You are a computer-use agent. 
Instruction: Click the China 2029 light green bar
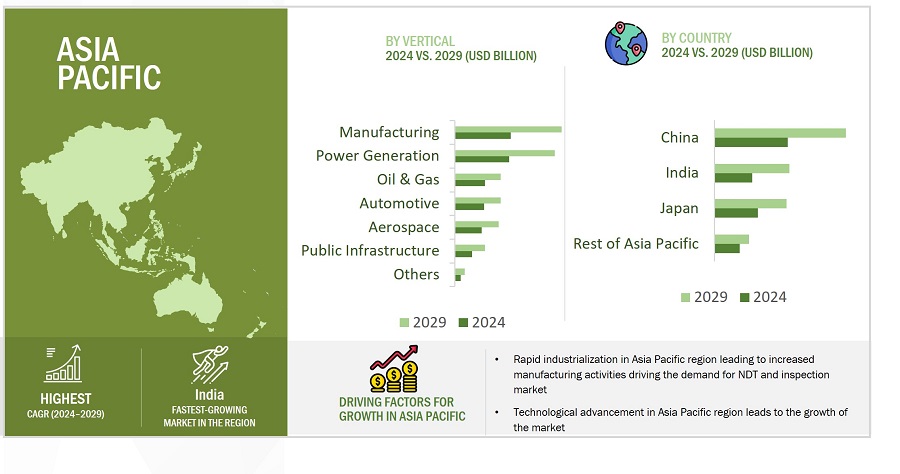pyautogui.click(x=780, y=133)
